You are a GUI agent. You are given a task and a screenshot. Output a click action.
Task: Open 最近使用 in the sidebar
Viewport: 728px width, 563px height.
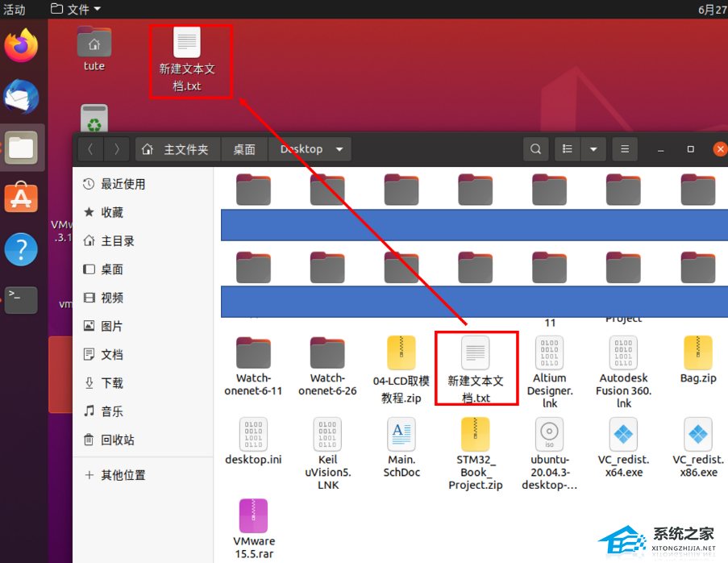click(143, 184)
